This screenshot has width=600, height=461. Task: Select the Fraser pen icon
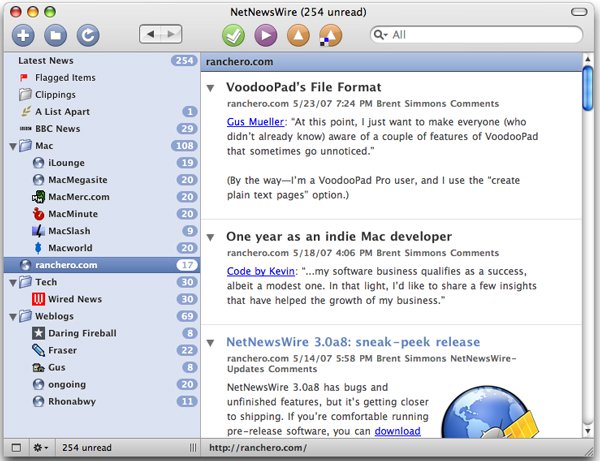(38, 350)
